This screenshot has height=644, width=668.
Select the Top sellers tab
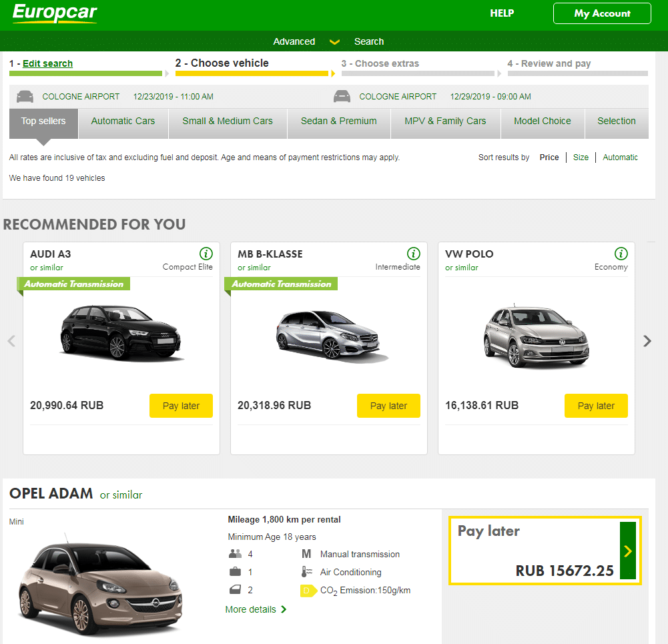(x=43, y=123)
